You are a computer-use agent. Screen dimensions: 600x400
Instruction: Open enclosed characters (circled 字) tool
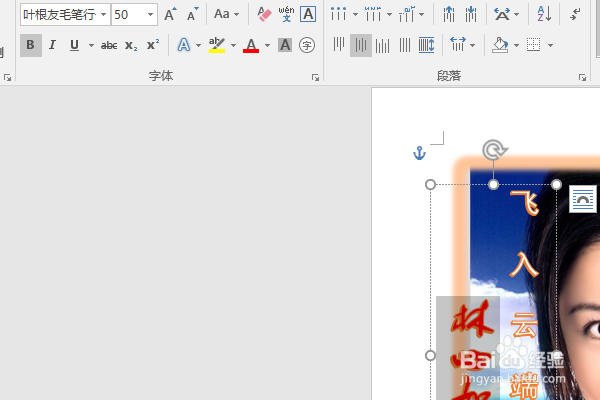(x=307, y=45)
